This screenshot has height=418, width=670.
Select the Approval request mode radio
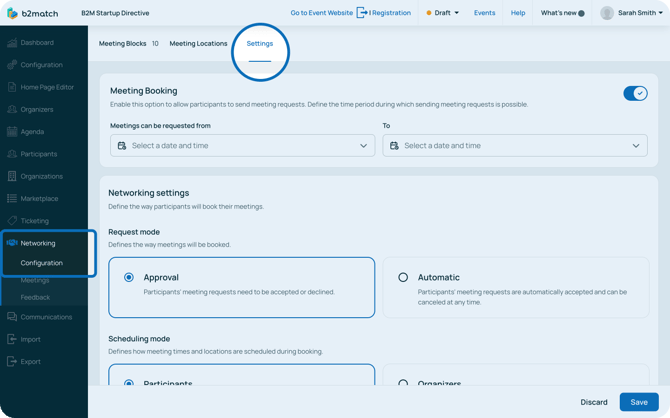(x=129, y=277)
